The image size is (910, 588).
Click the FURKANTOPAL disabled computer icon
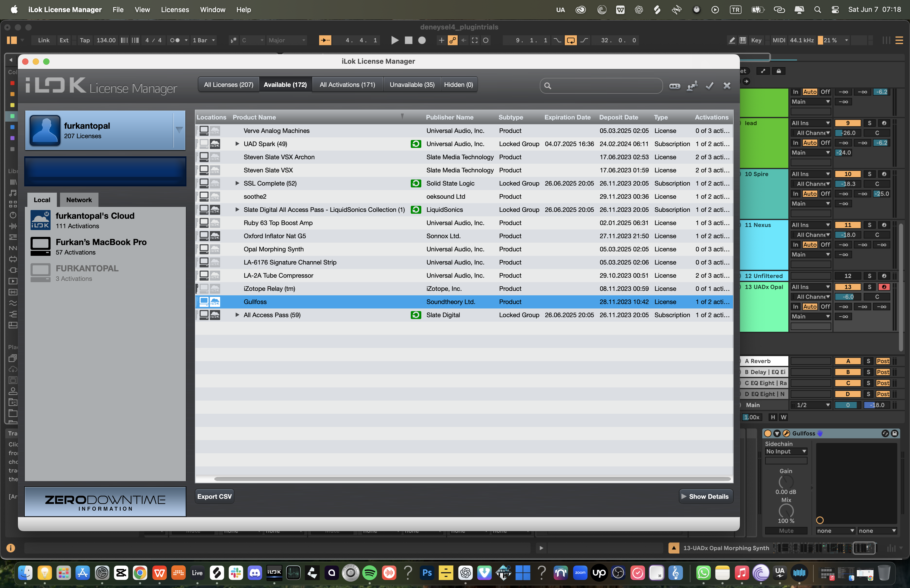(x=40, y=273)
